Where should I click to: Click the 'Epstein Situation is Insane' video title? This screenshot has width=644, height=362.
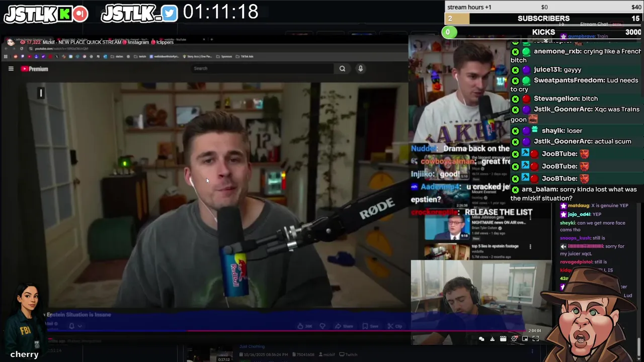79,315
